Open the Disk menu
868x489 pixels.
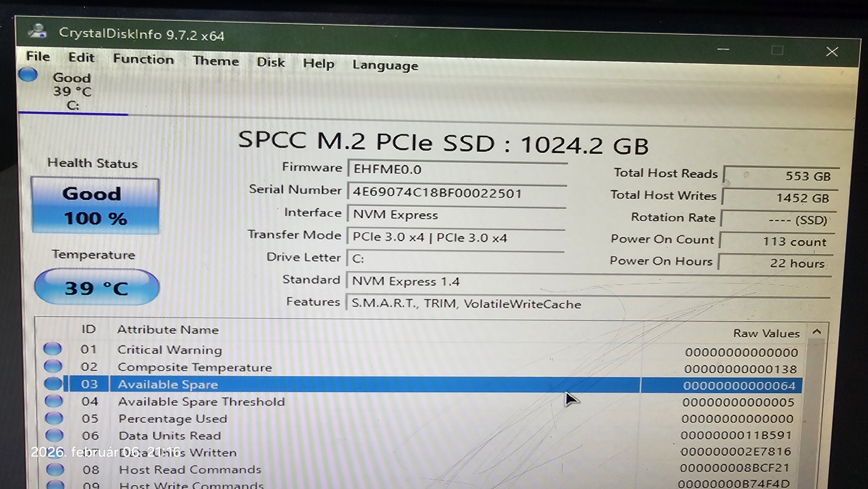[x=270, y=63]
